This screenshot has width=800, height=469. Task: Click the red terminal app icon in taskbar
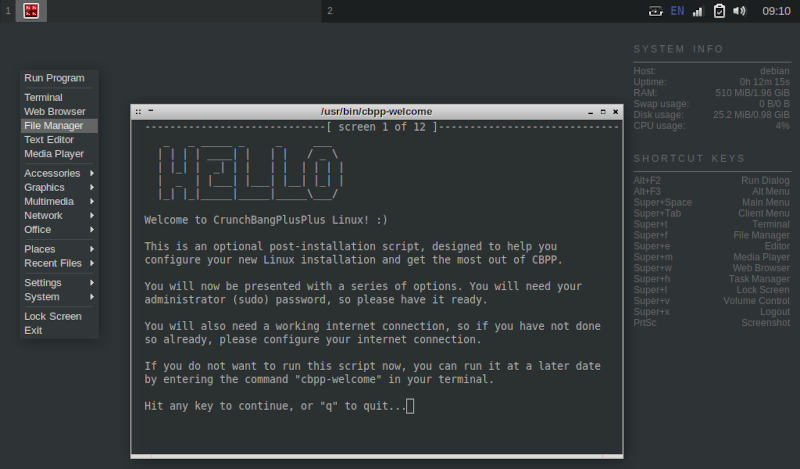31,11
